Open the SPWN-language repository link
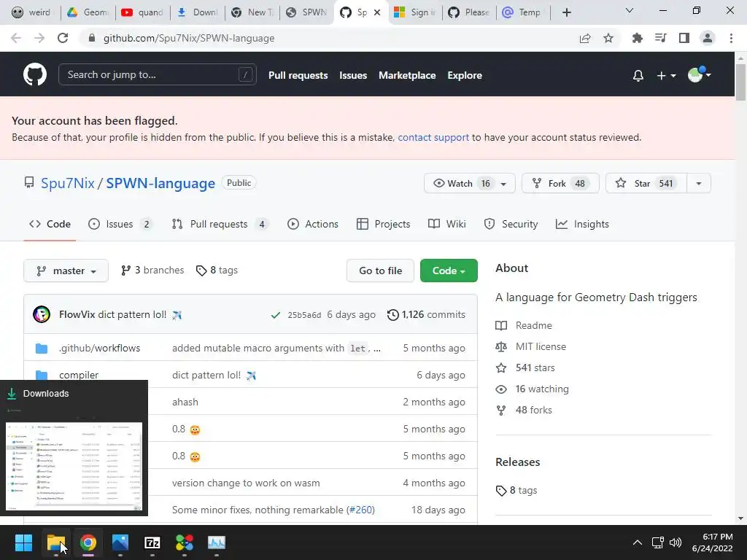747x560 pixels. [x=160, y=183]
